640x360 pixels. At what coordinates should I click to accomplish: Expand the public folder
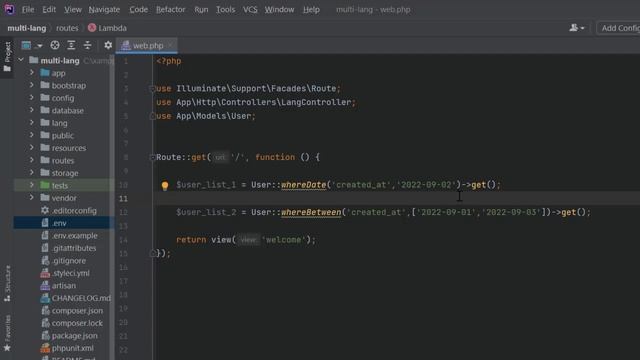31,135
